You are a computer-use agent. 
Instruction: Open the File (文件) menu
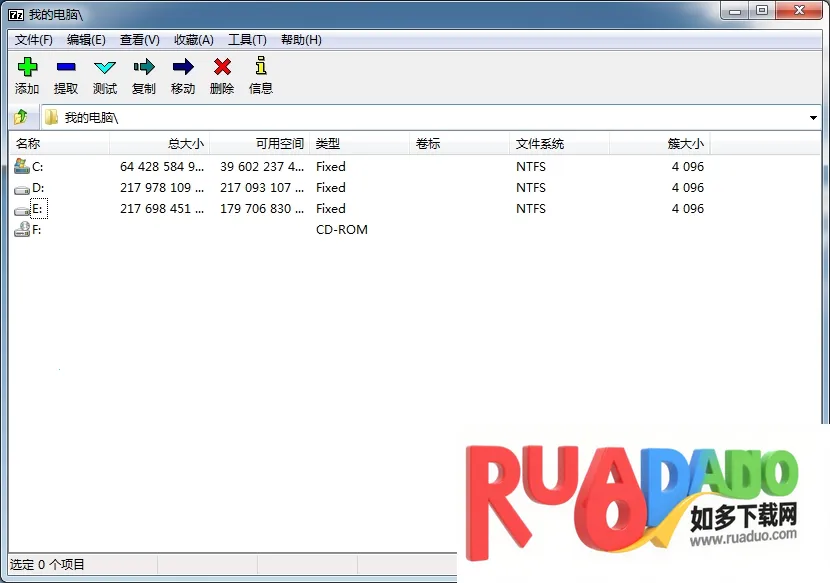pos(34,40)
